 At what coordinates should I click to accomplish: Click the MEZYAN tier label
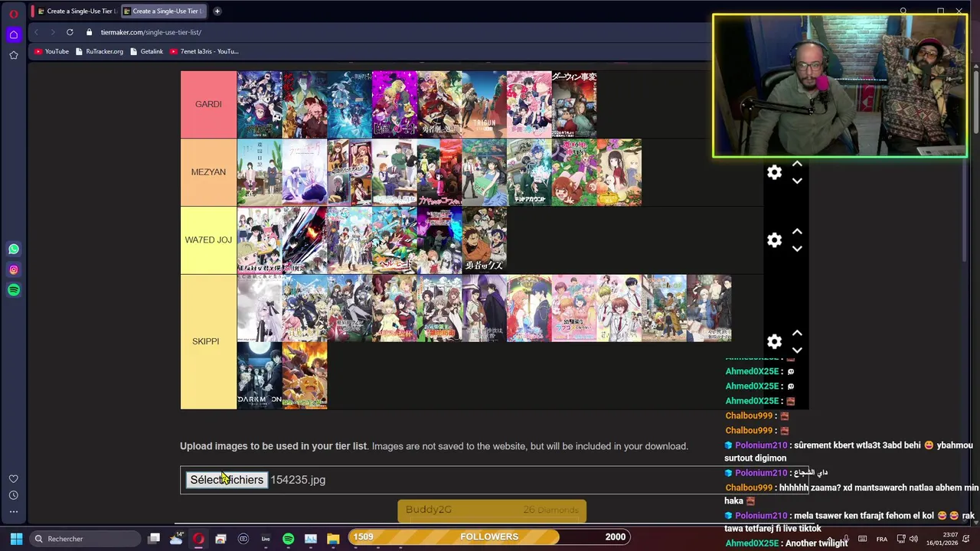point(208,172)
